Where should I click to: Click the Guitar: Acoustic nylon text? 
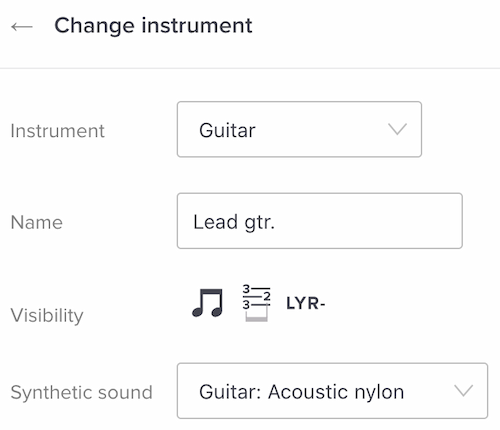pos(302,392)
